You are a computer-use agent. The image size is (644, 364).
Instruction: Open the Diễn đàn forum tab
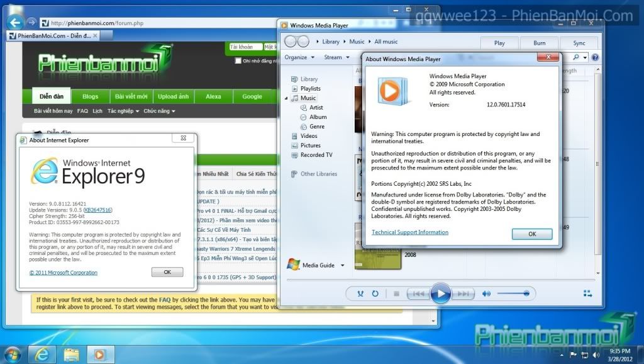(52, 96)
